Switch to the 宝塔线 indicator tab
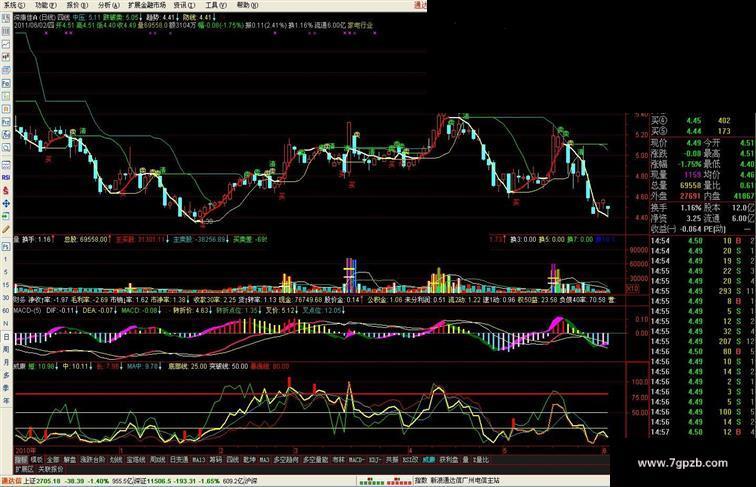Viewport: 756px width, 487px height. pos(136,460)
